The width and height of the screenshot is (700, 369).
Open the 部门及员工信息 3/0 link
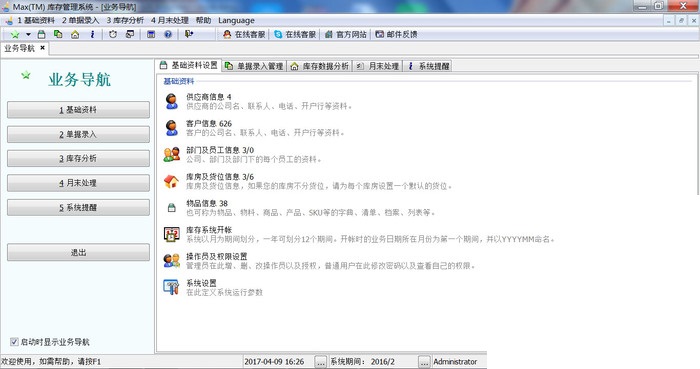pyautogui.click(x=220, y=150)
